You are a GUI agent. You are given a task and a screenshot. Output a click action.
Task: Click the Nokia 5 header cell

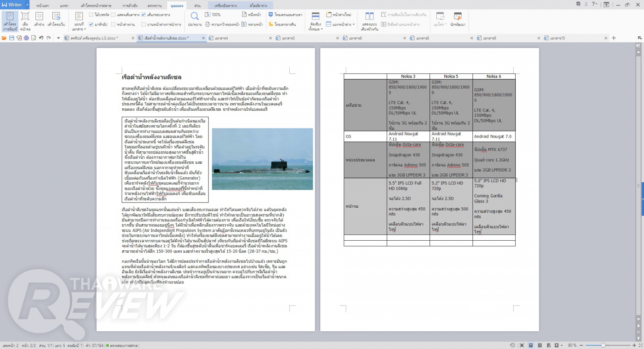451,76
